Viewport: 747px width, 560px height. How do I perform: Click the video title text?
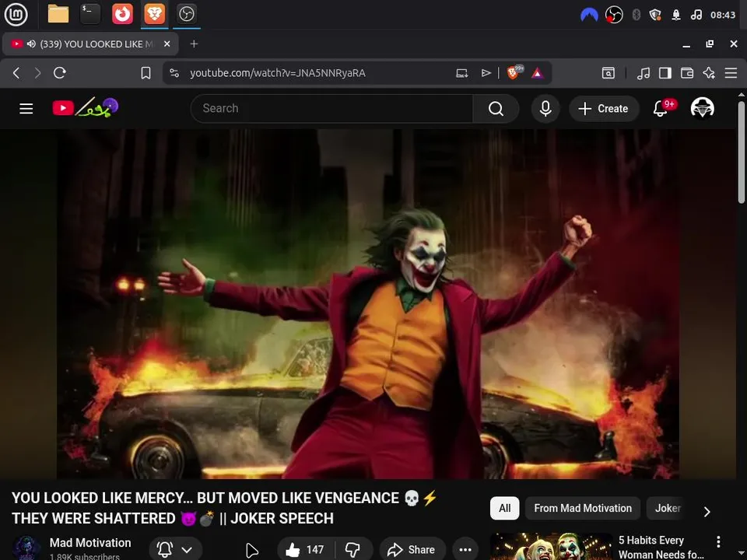tap(224, 508)
